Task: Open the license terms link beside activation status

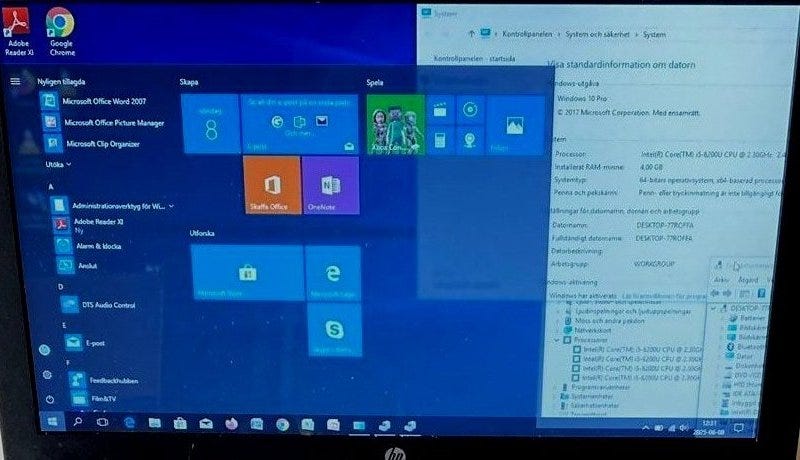Action: (664, 296)
